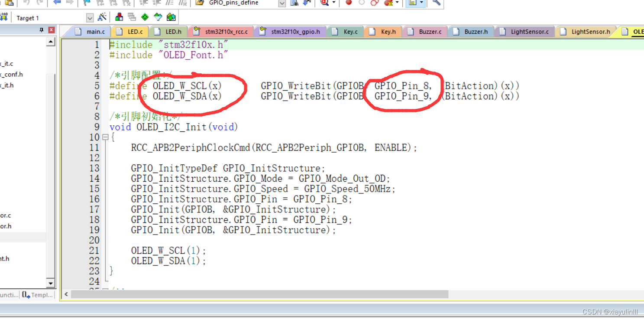Screen dimensions: 644x320
Task: Click the void OLED_I2C_Init(void) line
Action: click(174, 127)
